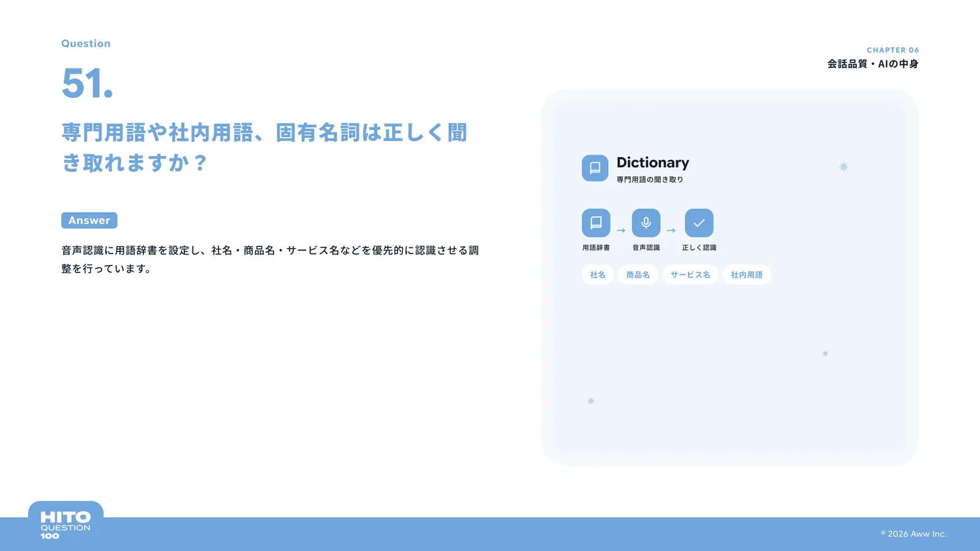Click the CHAPTER 06 label
This screenshot has height=551, width=980.
tap(893, 50)
